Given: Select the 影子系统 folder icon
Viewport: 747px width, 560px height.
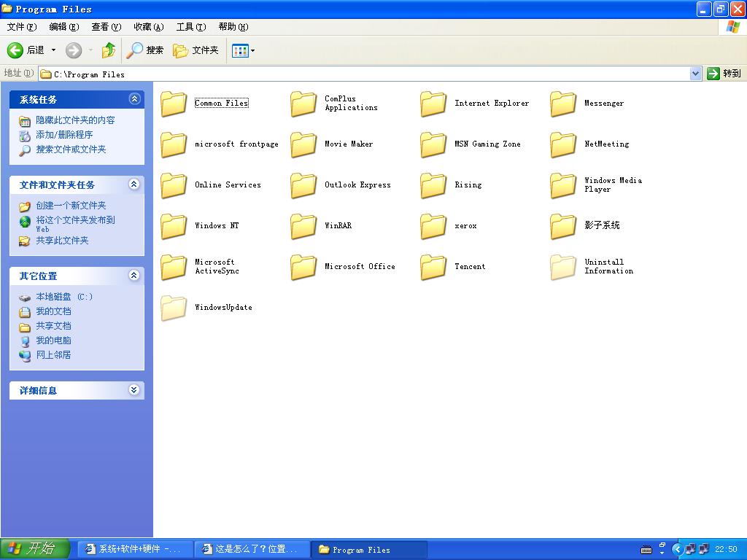Looking at the screenshot, I should pyautogui.click(x=563, y=226).
